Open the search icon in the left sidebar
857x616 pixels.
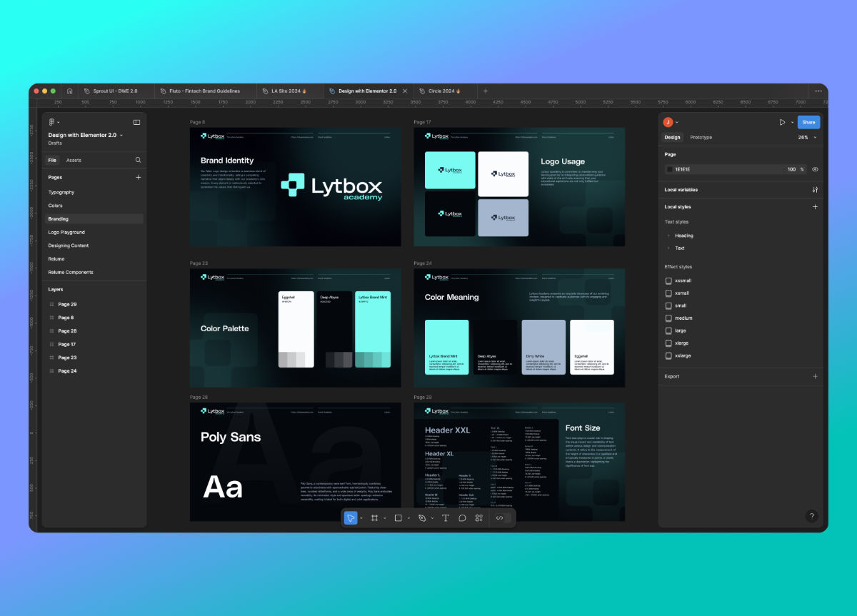coord(137,160)
